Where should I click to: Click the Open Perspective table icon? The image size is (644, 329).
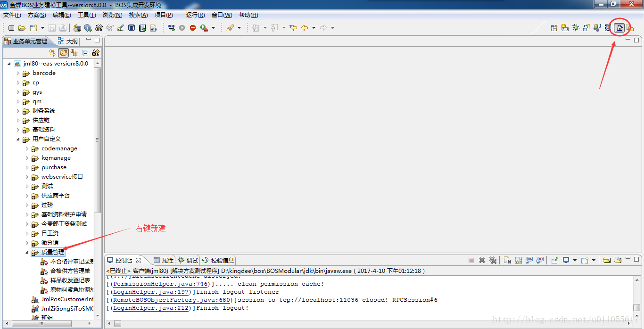pos(554,28)
